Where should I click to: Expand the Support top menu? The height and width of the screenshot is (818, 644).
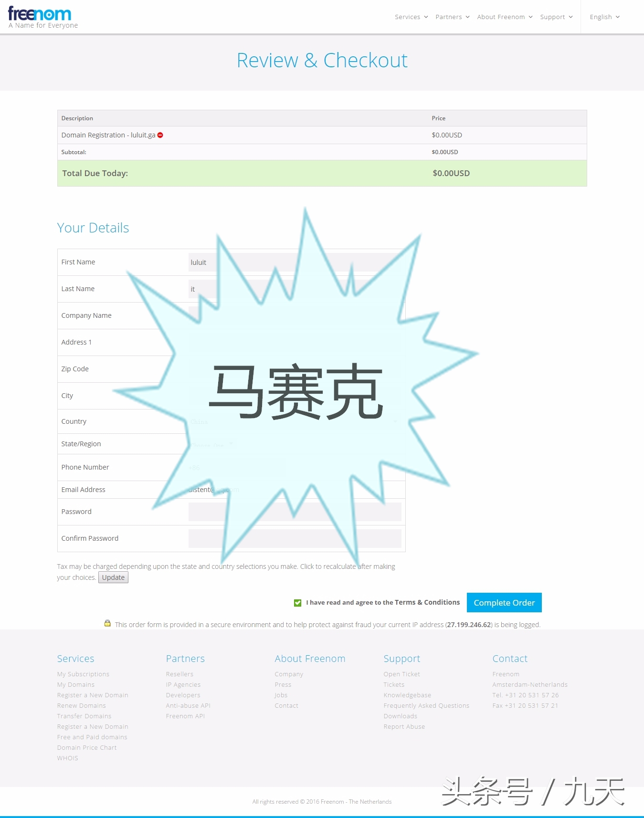pos(556,17)
